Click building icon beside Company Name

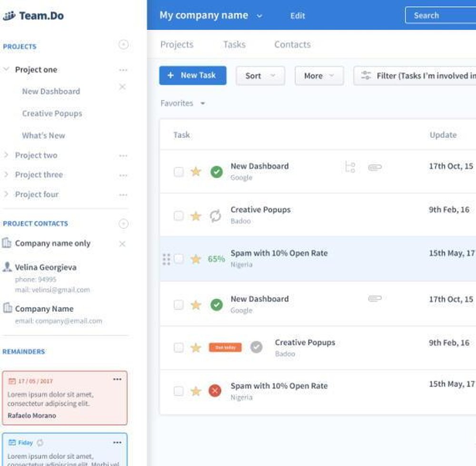pyautogui.click(x=7, y=307)
